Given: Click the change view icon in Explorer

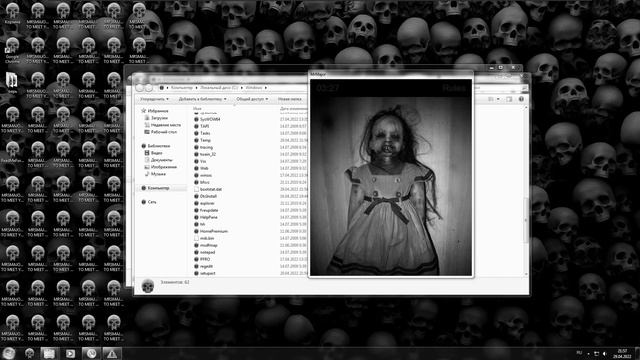Looking at the screenshot, I should tap(491, 99).
